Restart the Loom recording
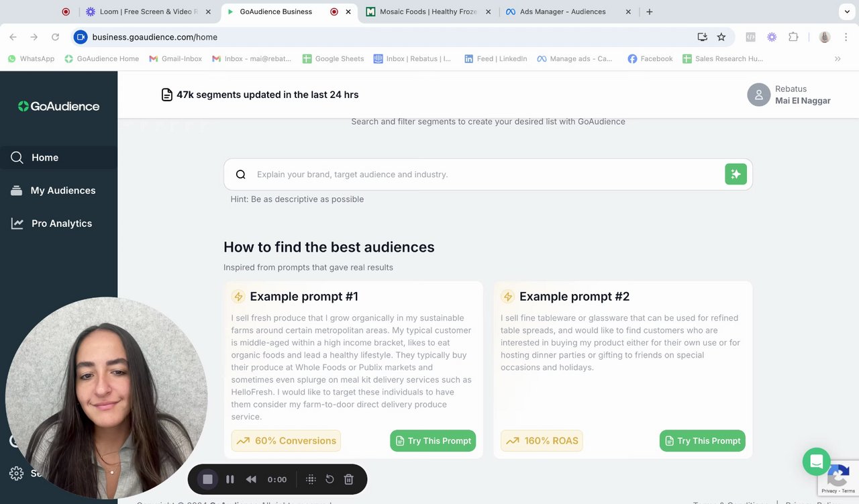 click(x=330, y=479)
